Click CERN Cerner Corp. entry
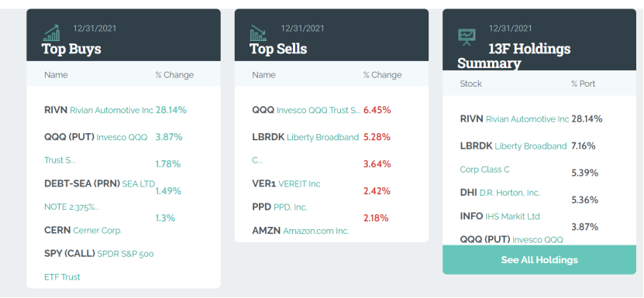Screen dimensions: 644x298 point(83,231)
